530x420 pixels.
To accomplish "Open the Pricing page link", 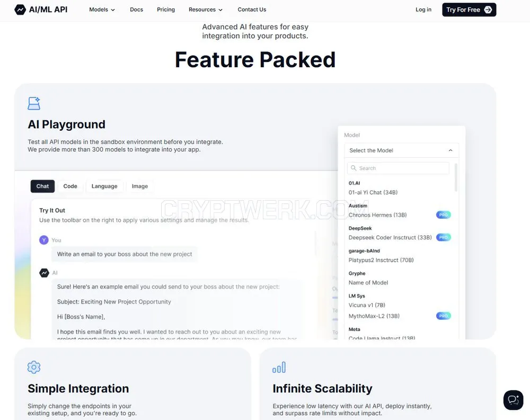I will [x=165, y=10].
